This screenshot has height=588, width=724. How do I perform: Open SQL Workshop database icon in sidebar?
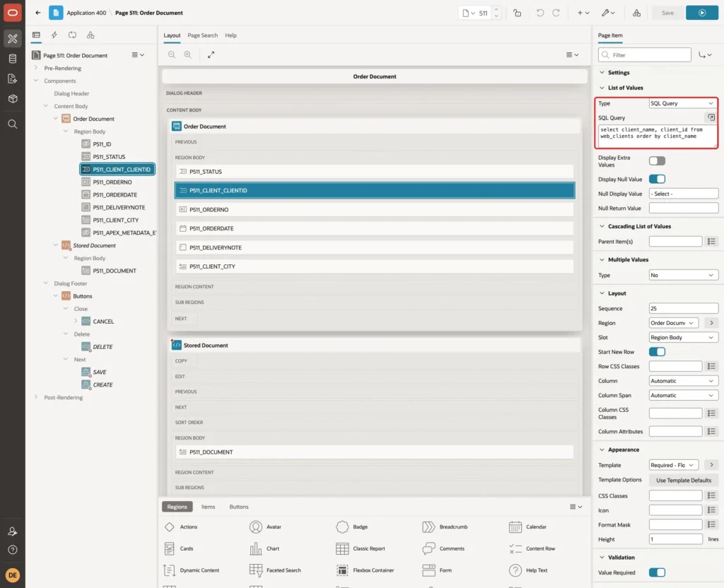coord(13,59)
